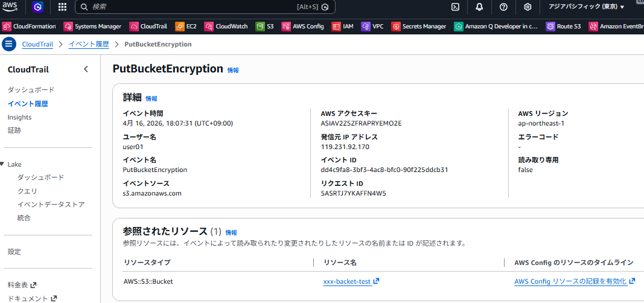Open Route 53 favorite shortcut
The height and width of the screenshot is (303, 644).
(563, 27)
